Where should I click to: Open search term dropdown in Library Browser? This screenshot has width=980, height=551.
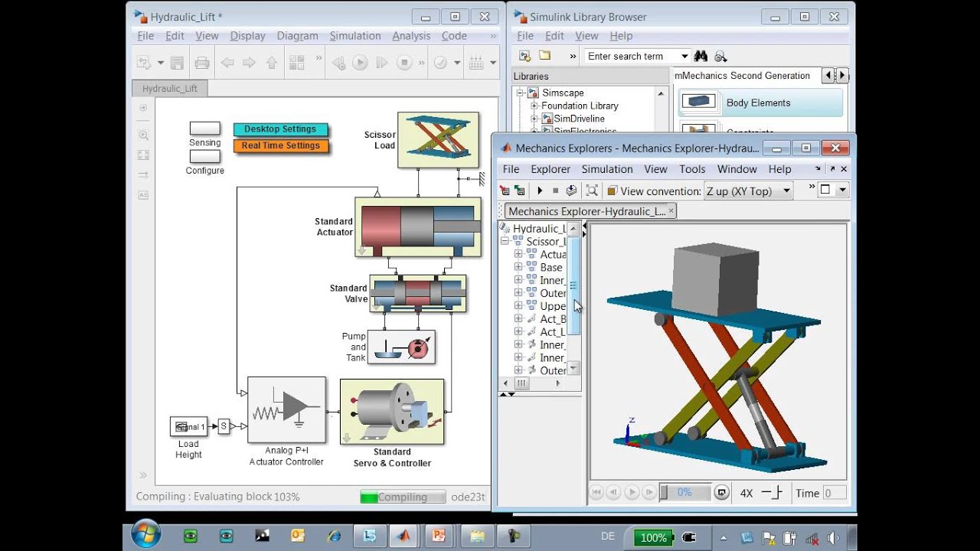[684, 56]
